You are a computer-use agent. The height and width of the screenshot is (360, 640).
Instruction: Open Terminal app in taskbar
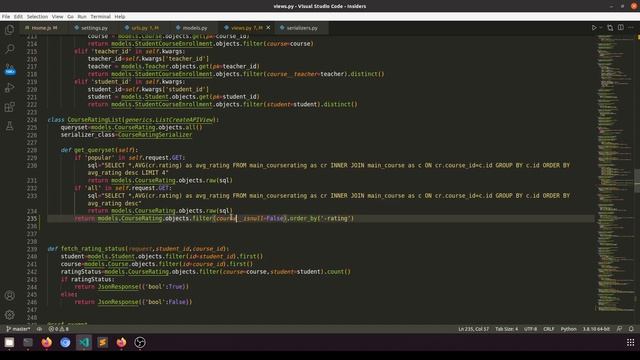28,342
